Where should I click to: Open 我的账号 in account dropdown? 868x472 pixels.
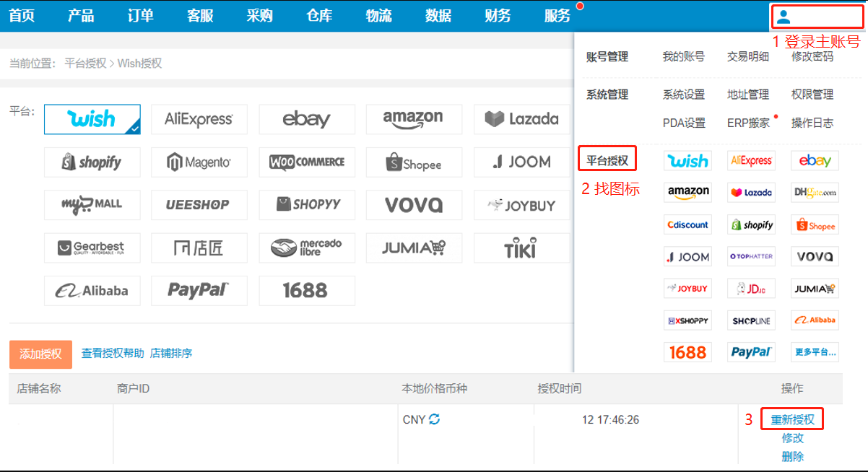[x=684, y=56]
